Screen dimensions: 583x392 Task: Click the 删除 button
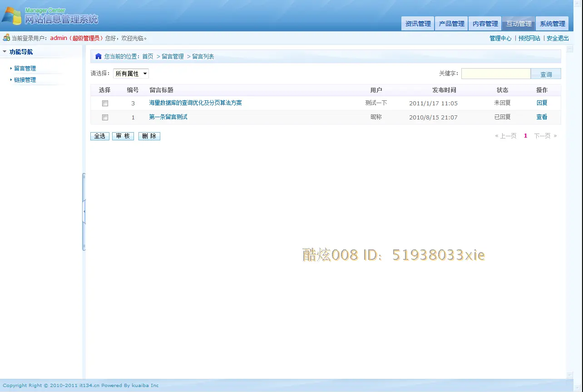coord(149,136)
